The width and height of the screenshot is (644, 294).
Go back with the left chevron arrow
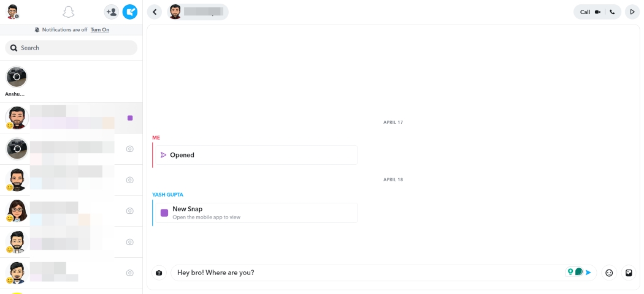pyautogui.click(x=155, y=12)
